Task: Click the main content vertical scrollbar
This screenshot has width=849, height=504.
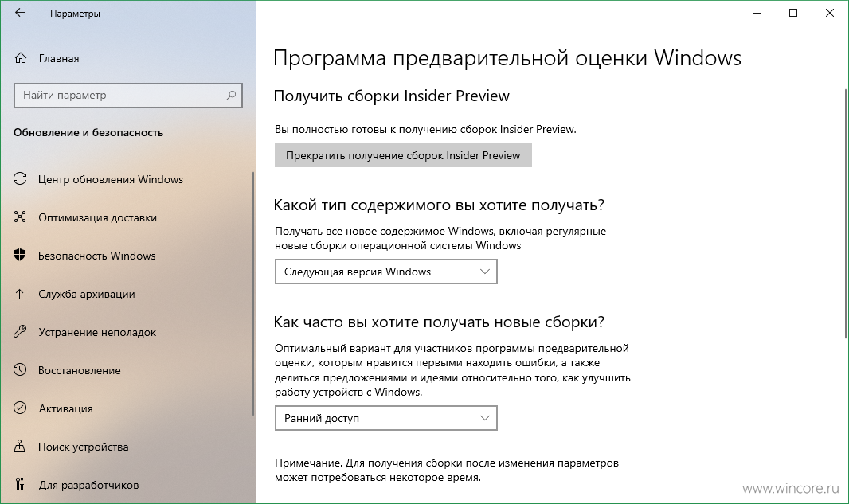Action: 847,214
